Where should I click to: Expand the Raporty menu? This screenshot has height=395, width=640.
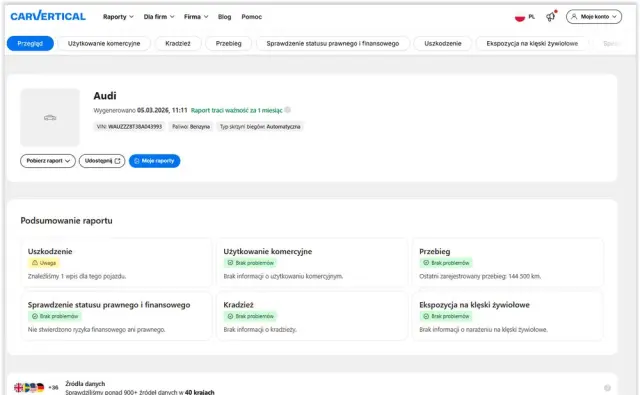(x=118, y=17)
